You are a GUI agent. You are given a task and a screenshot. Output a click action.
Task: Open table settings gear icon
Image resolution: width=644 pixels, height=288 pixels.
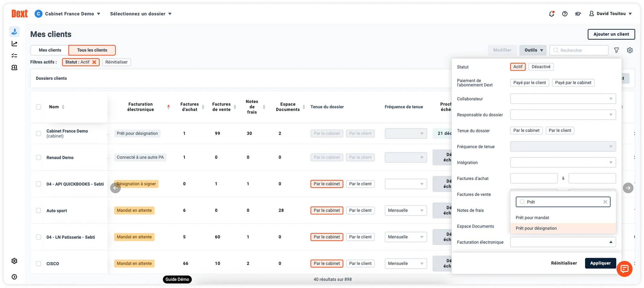[x=630, y=50]
